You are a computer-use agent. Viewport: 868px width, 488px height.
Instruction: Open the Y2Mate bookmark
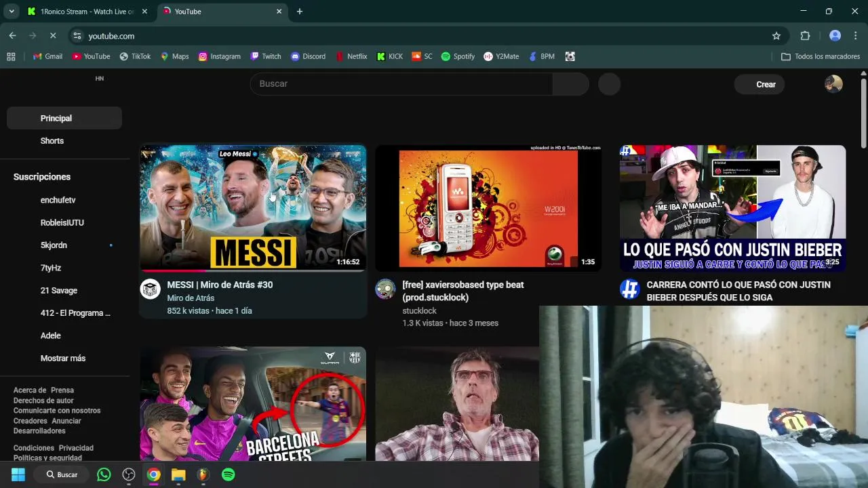click(501, 56)
